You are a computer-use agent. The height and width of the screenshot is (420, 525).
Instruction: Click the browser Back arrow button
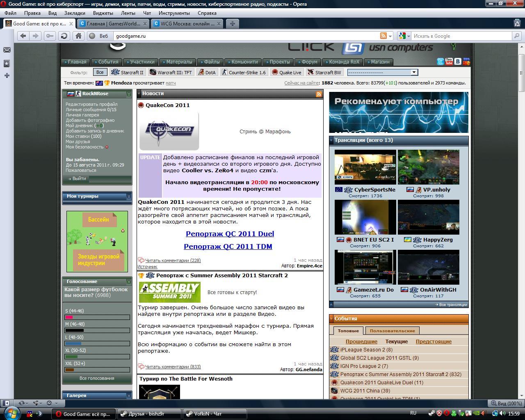pos(23,36)
